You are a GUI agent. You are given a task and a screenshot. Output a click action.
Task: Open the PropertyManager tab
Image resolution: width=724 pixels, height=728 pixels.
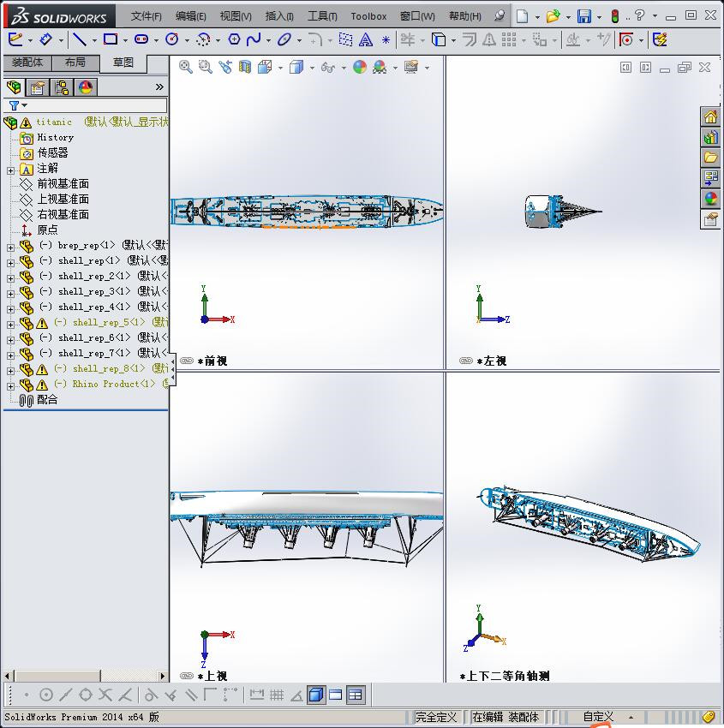tap(38, 87)
